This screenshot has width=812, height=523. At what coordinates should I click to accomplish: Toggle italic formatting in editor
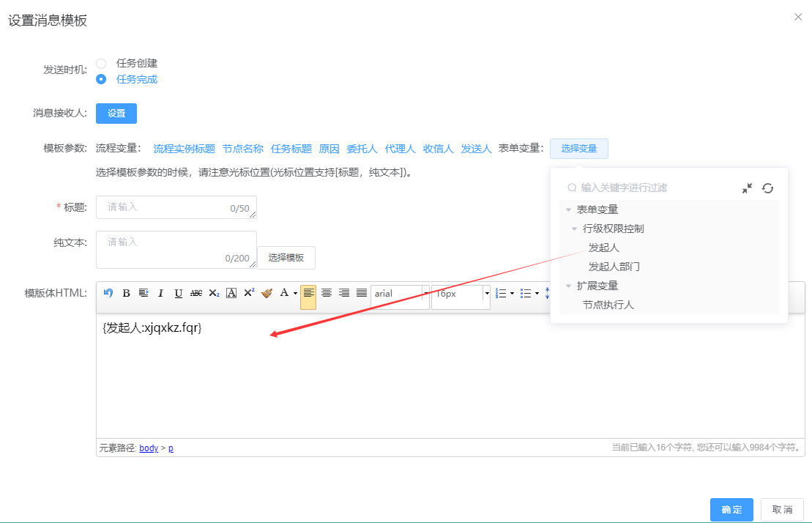pyautogui.click(x=160, y=293)
